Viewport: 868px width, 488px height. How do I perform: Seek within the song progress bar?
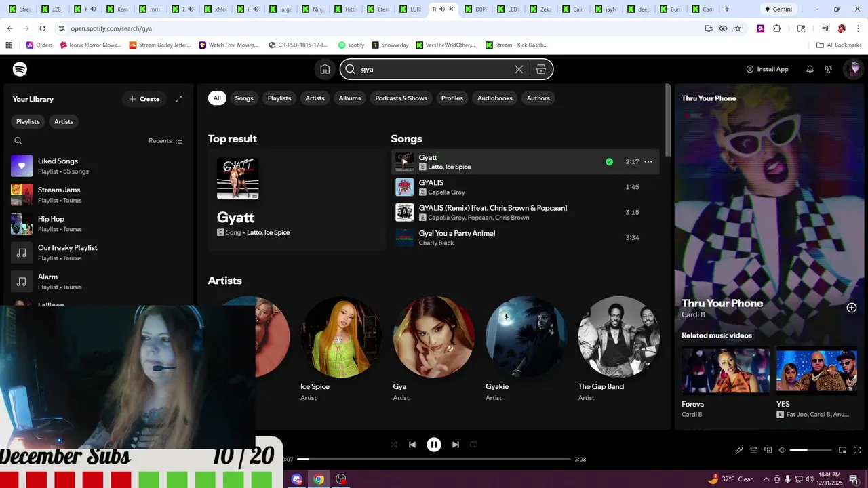tap(434, 460)
